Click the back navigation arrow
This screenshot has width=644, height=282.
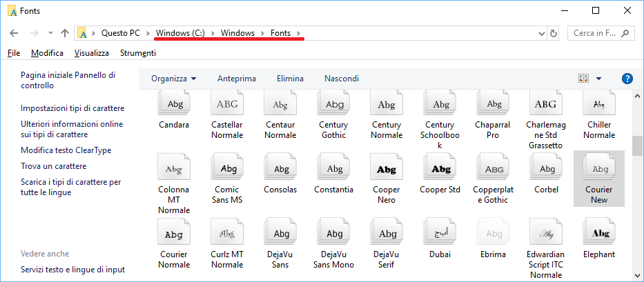[x=14, y=33]
